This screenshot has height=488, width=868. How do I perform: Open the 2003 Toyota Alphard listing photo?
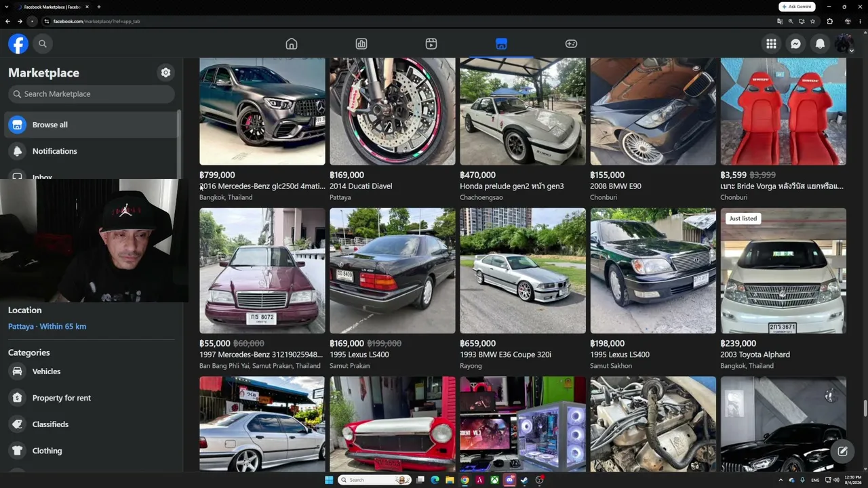pyautogui.click(x=783, y=271)
